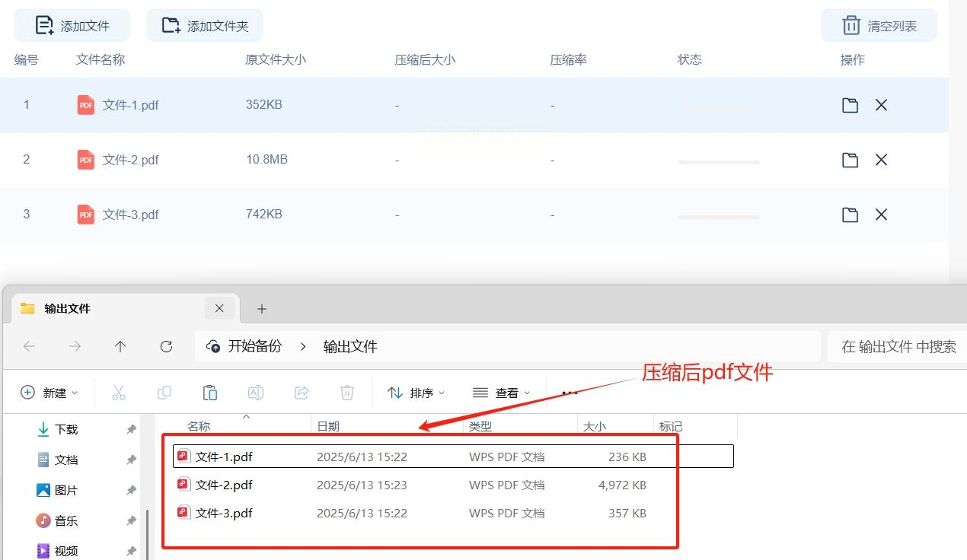The image size is (967, 560).
Task: Open 文档 in the Explorer sidebar
Action: click(x=66, y=460)
